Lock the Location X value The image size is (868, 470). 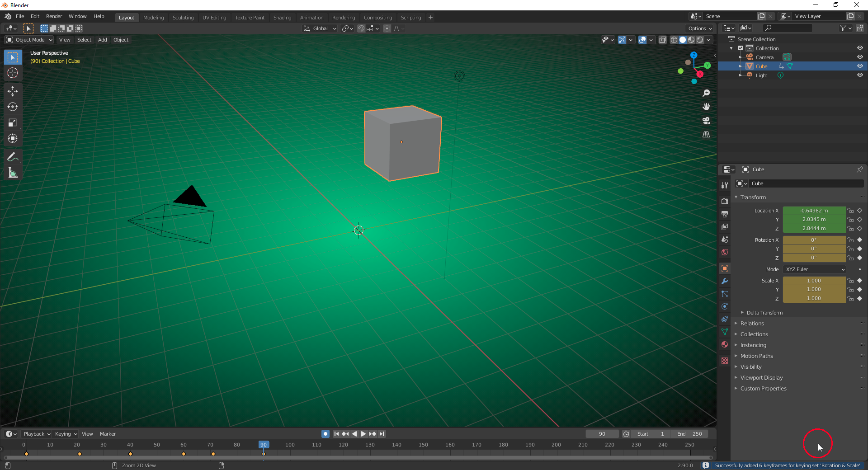point(850,211)
